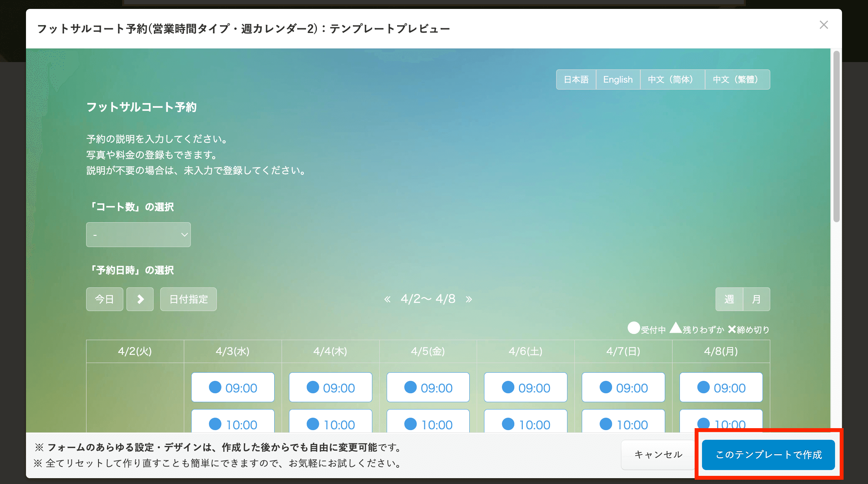
Task: Switch language to English
Action: coord(618,80)
